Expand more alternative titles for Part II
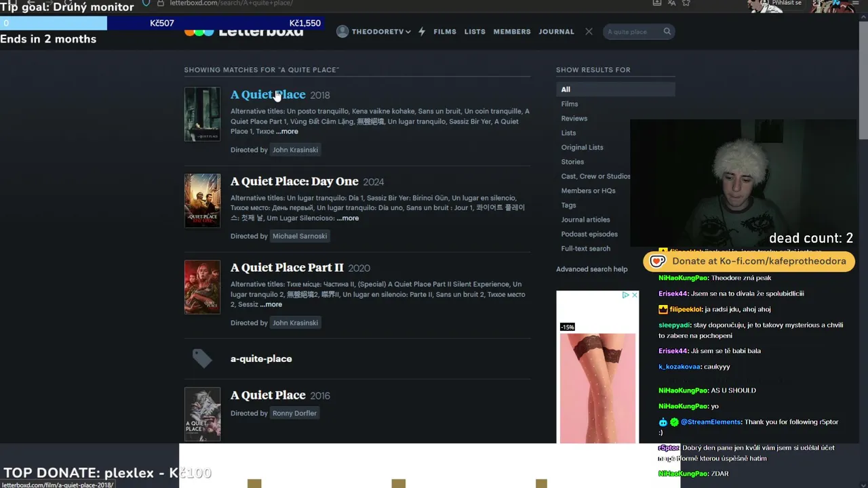 coord(271,304)
